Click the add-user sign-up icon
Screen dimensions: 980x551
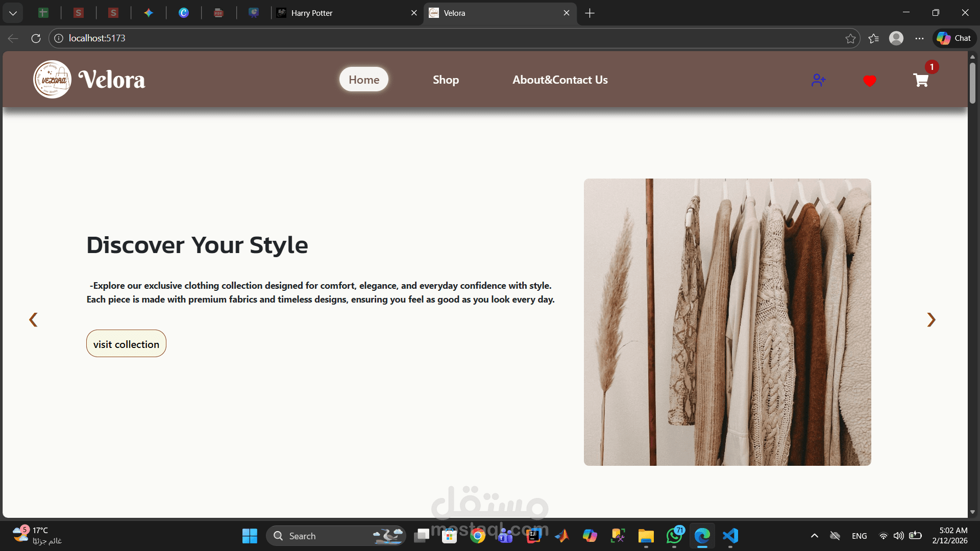tap(819, 80)
